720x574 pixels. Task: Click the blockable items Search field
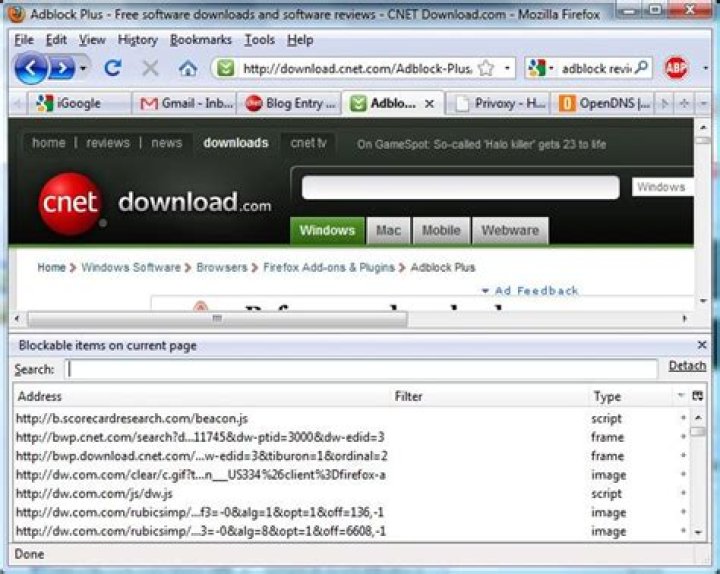click(361, 369)
